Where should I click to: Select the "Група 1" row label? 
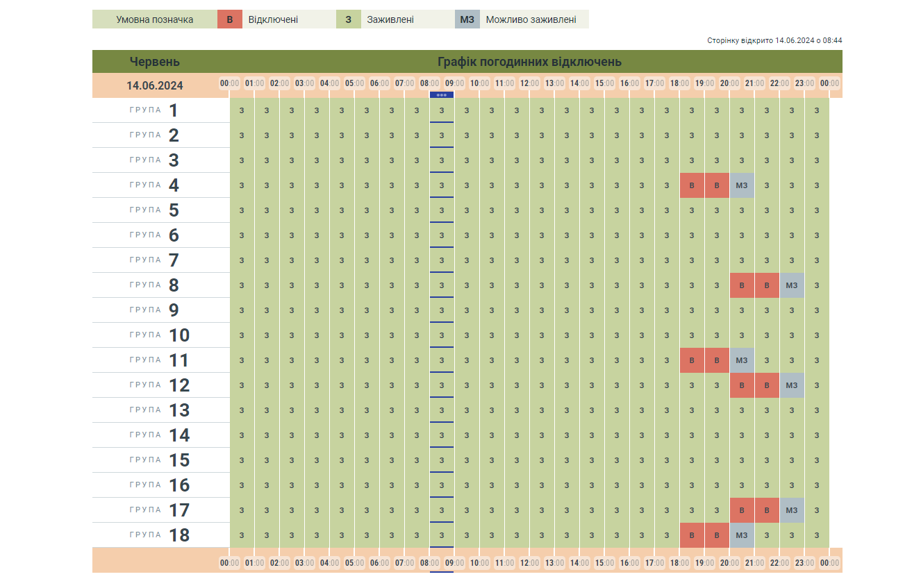[154, 110]
